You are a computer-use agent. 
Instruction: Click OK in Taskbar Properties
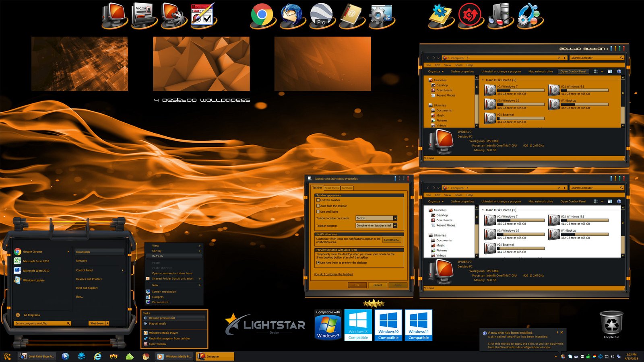357,285
